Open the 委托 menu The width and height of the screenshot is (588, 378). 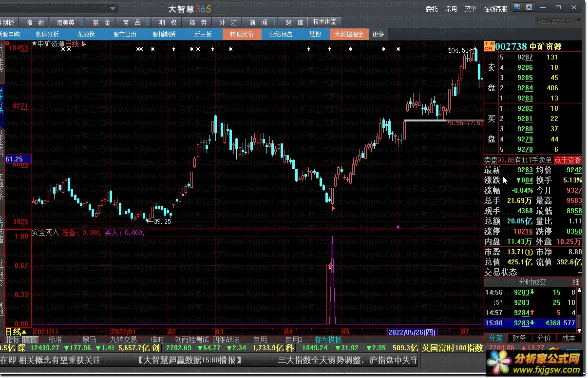(x=432, y=9)
